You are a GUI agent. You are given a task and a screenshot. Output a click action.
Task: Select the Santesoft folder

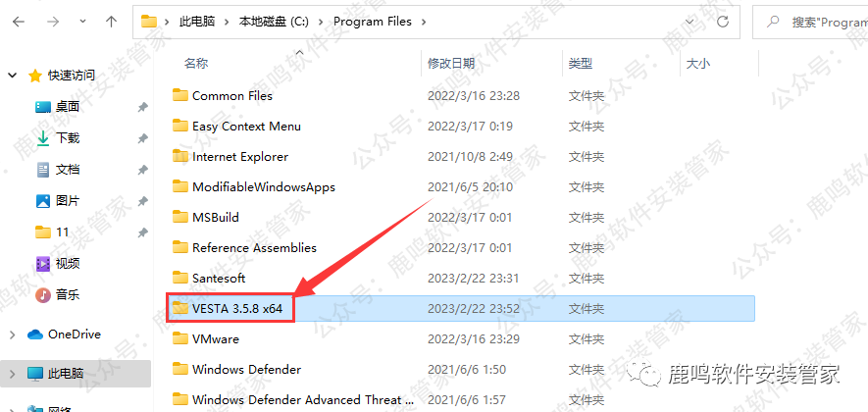(x=463, y=278)
